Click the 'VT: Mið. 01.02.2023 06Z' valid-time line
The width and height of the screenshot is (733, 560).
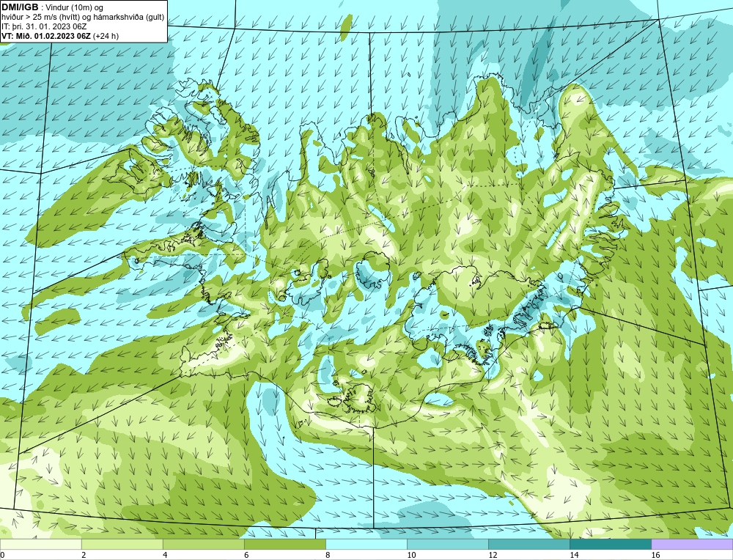click(x=46, y=36)
